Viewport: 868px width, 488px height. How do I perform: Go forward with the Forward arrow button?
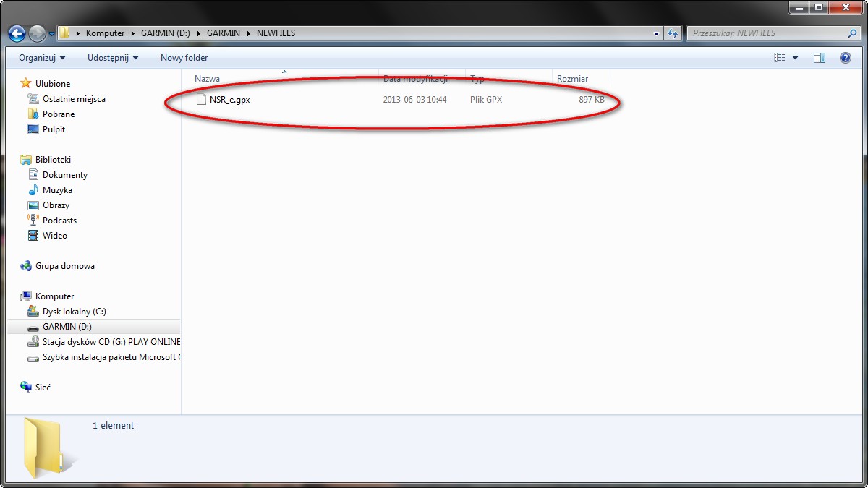coord(37,33)
